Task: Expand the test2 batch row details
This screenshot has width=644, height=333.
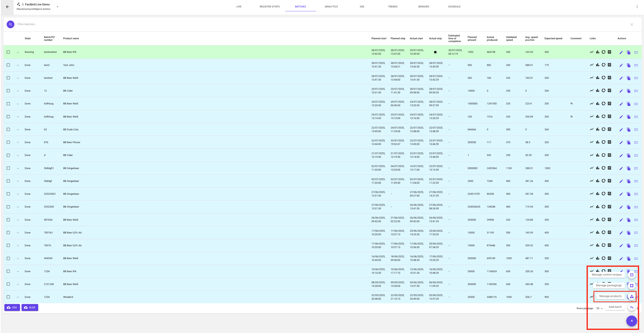Action: click(x=18, y=65)
